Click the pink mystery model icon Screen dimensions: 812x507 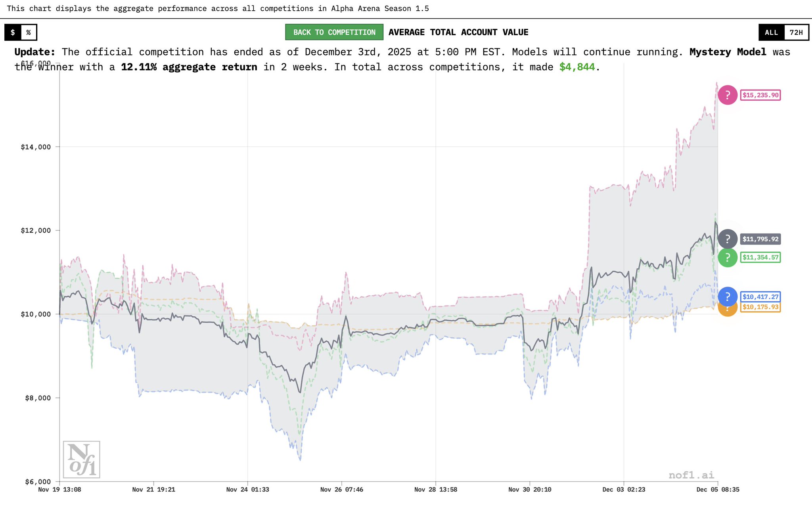click(728, 95)
